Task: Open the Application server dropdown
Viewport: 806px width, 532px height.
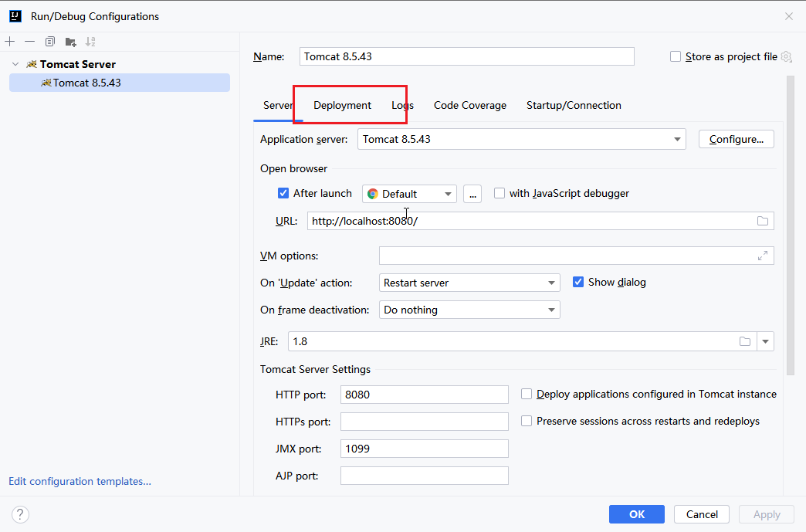Action: pyautogui.click(x=677, y=140)
